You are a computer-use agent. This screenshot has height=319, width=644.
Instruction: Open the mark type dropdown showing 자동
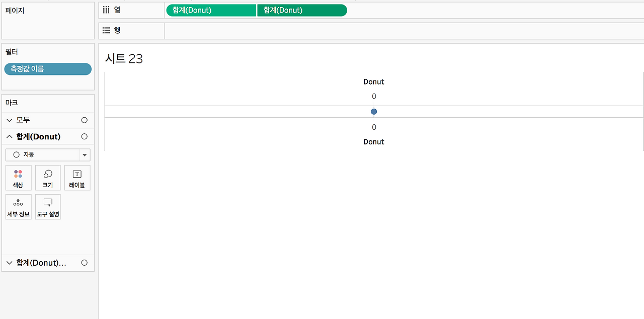tap(48, 155)
